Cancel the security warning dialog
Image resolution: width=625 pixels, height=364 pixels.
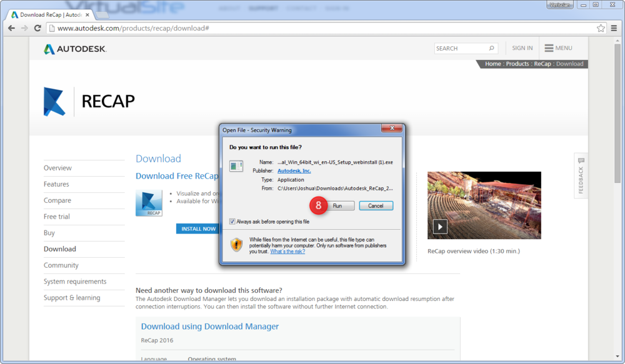376,205
